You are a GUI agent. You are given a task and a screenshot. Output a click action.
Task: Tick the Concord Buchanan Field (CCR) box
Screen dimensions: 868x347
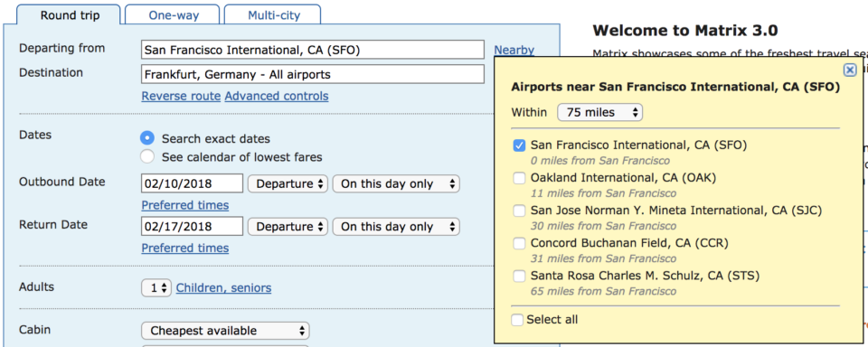click(519, 243)
